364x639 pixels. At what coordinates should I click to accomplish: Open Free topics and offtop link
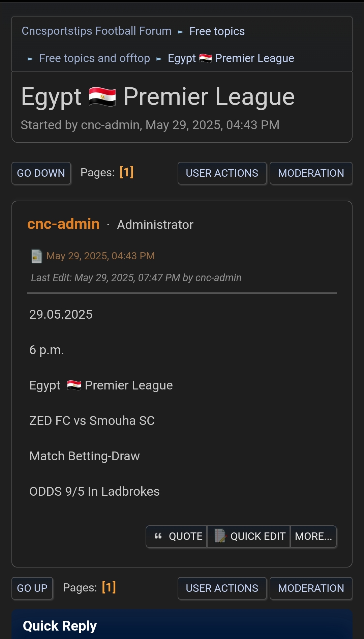click(x=94, y=58)
